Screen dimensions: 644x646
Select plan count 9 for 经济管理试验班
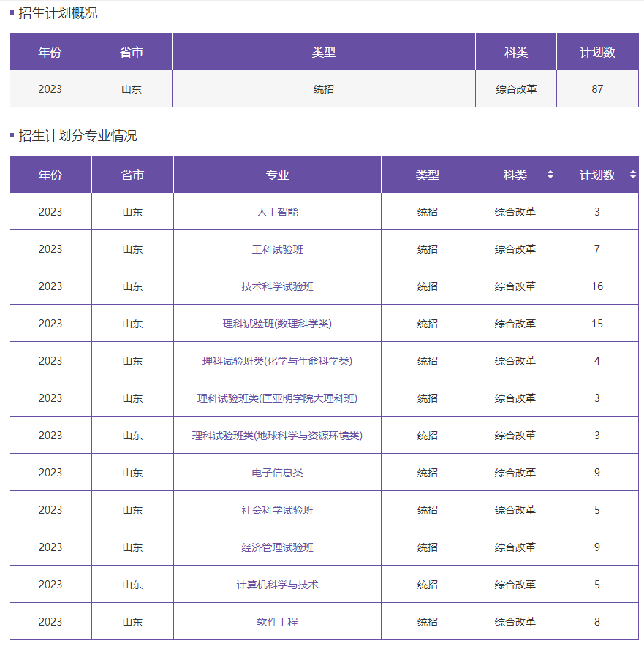coord(597,547)
